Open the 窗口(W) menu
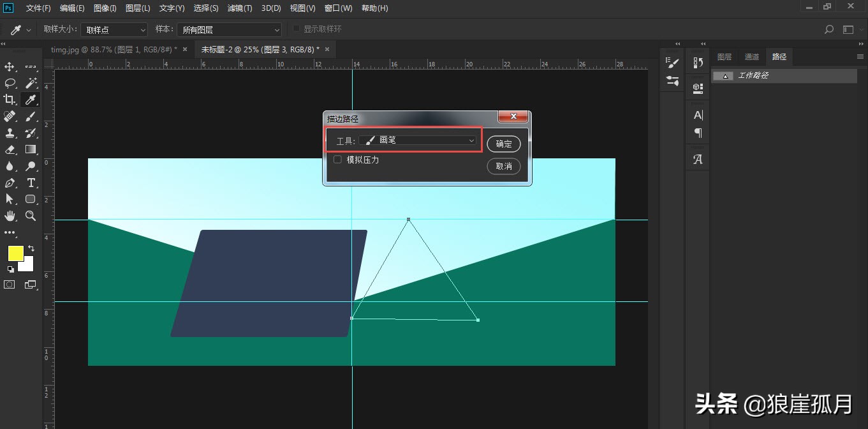 tap(338, 8)
